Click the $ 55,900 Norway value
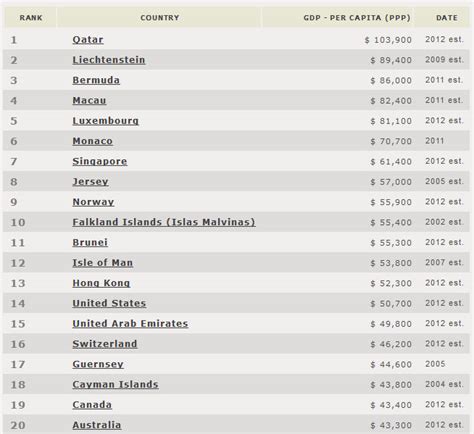Viewport: 474px width, 434px height. click(391, 202)
